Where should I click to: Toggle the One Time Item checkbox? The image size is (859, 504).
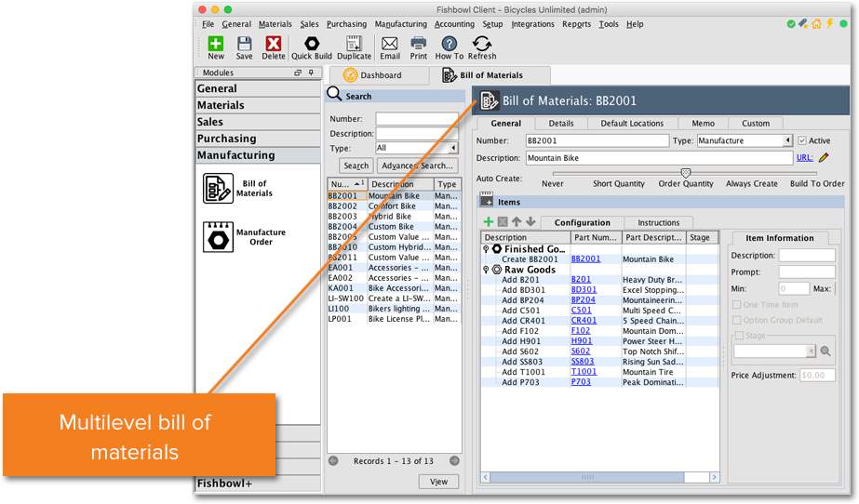pos(737,304)
